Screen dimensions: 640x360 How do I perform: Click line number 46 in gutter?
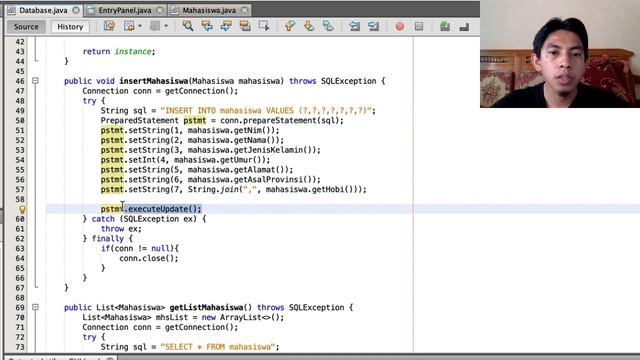coord(20,81)
